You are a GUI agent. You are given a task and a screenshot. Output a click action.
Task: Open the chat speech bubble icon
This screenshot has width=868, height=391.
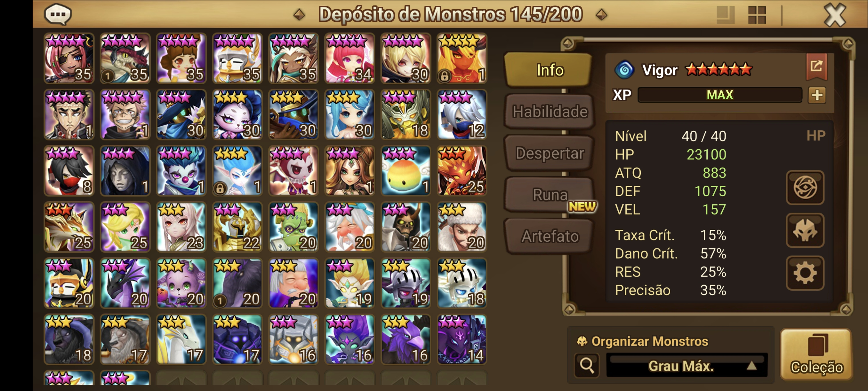(x=58, y=14)
